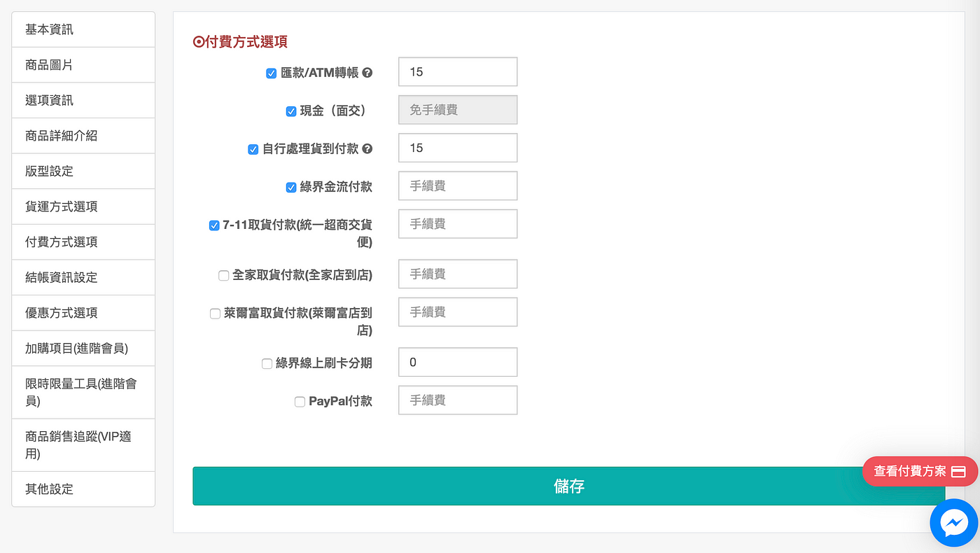
Task: Uncheck 綠界金流付款 option
Action: coord(291,187)
